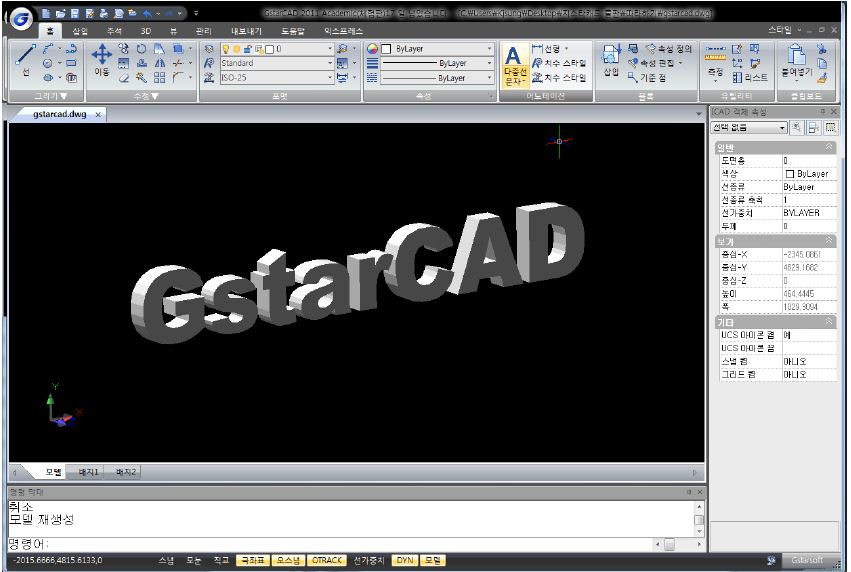
Task: Click the color swatch in properties panel
Action: tap(790, 174)
